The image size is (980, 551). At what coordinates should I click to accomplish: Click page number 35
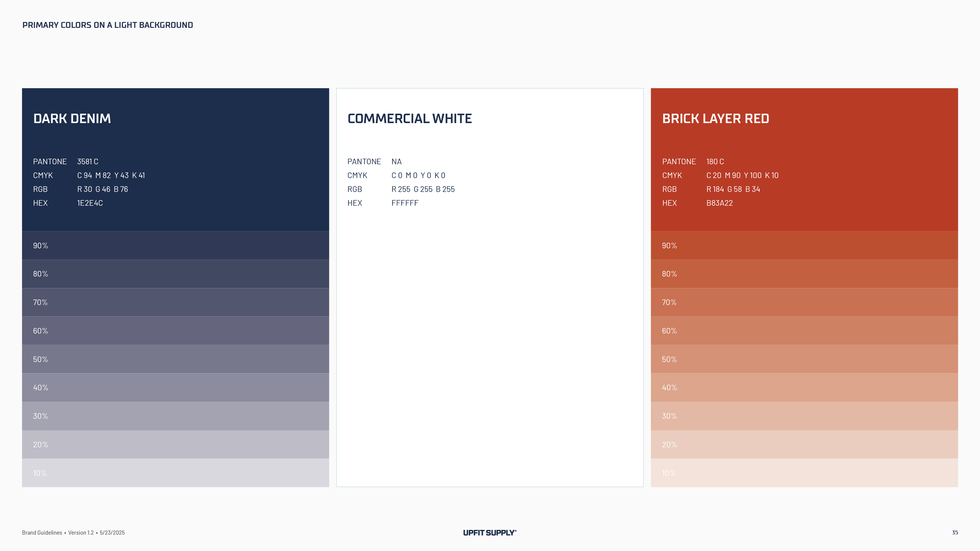pos(955,532)
